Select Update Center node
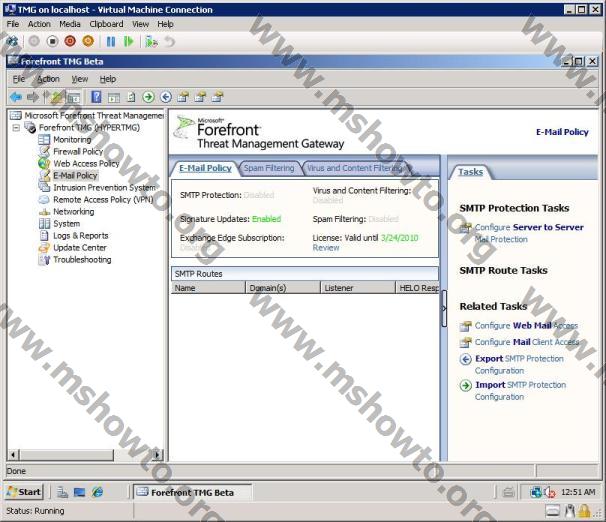Image resolution: width=606 pixels, height=522 pixels. tap(80, 248)
